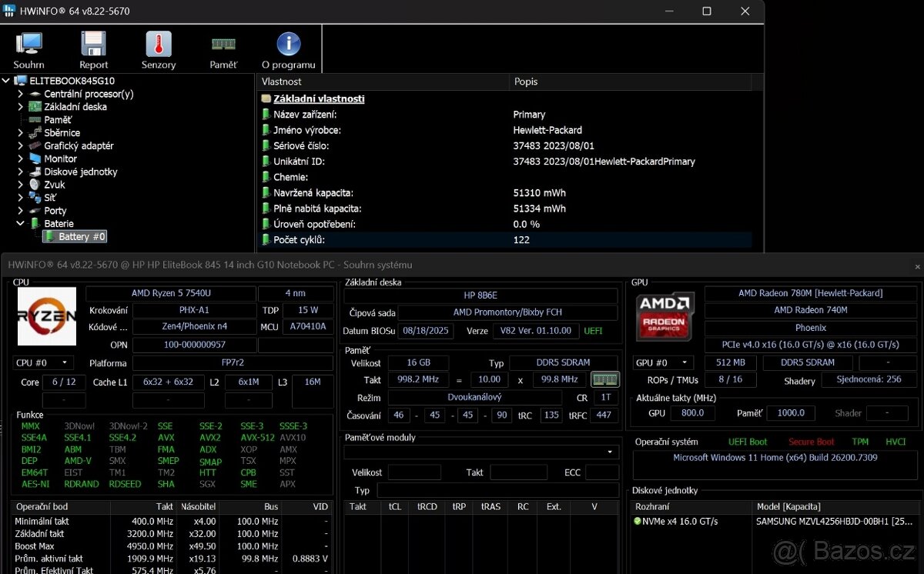This screenshot has height=574, width=924.
Task: Click the memory chip icon beside 99.8 MHz
Action: [604, 379]
